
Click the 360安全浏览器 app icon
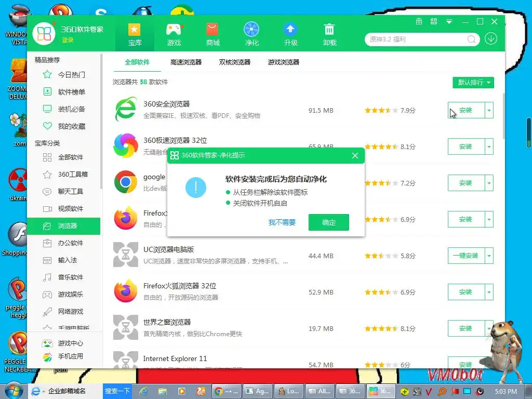coord(126,109)
